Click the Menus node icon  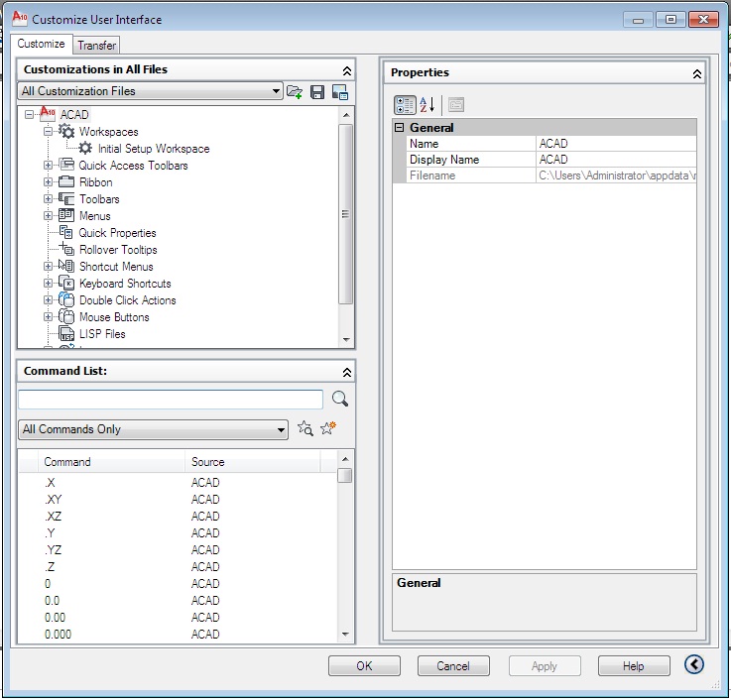tap(66, 215)
